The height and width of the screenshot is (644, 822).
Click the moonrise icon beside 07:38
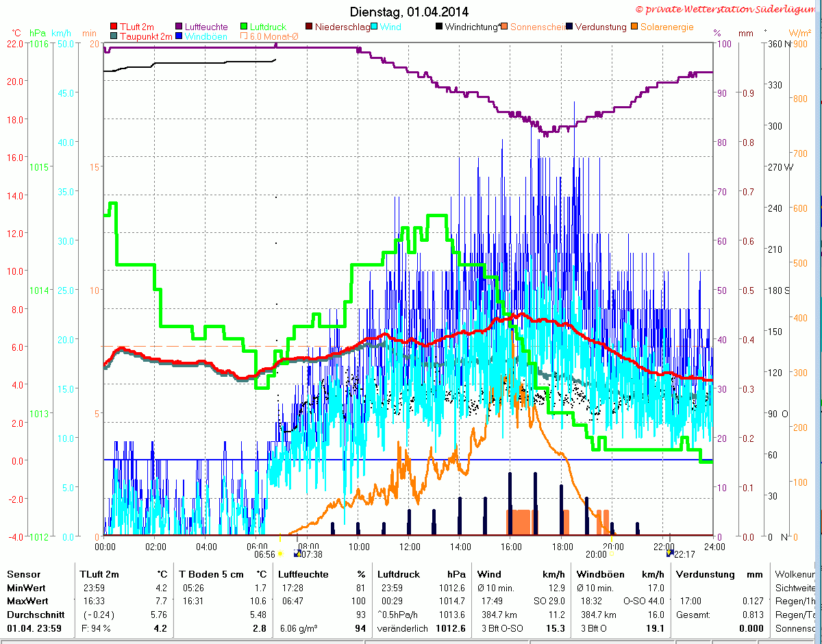[297, 553]
